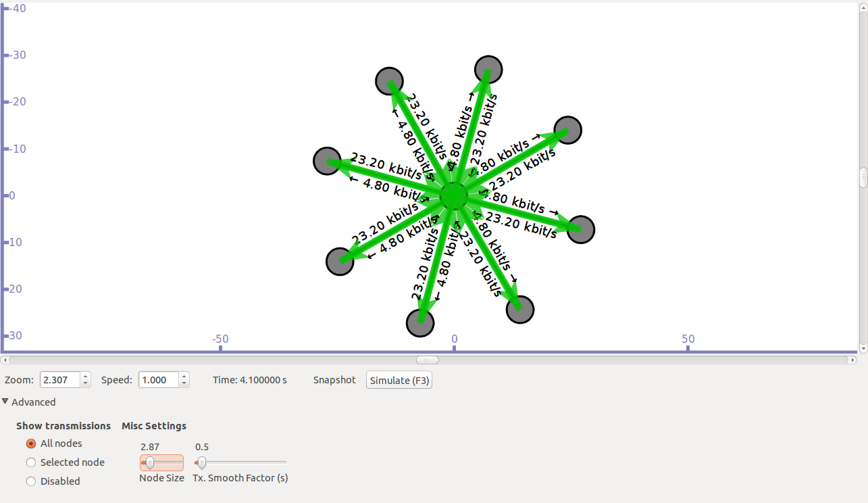
Task: Click the Node Size slider handle
Action: (x=149, y=462)
